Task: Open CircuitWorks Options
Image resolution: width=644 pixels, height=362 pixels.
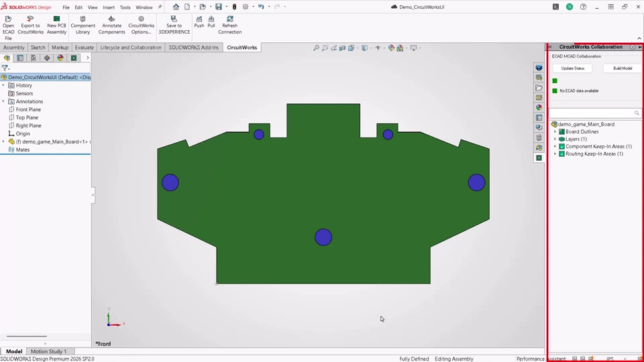Action: coord(141,25)
